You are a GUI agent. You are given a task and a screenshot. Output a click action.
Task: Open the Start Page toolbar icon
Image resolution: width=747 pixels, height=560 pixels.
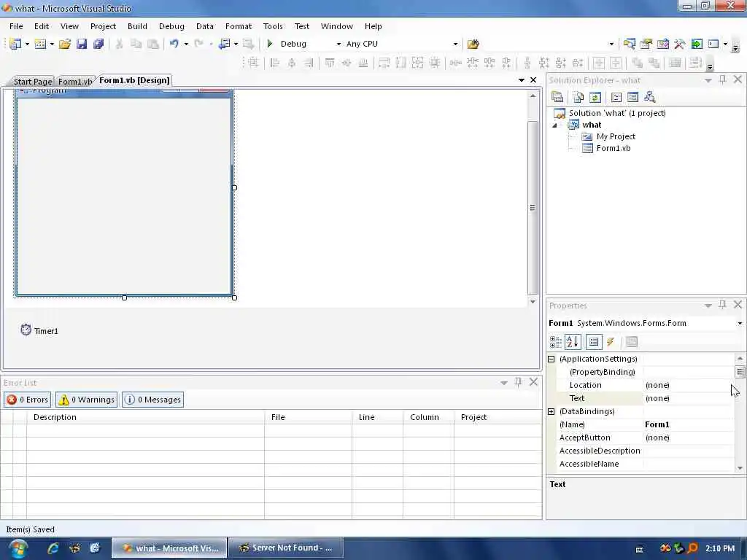(x=697, y=44)
